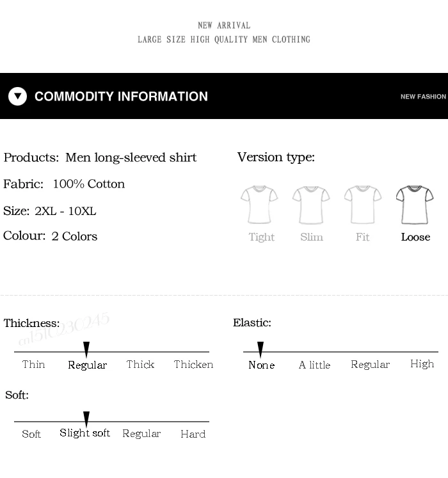448x478 pixels.
Task: Click the NEW FASHION text in banner
Action: tap(423, 97)
